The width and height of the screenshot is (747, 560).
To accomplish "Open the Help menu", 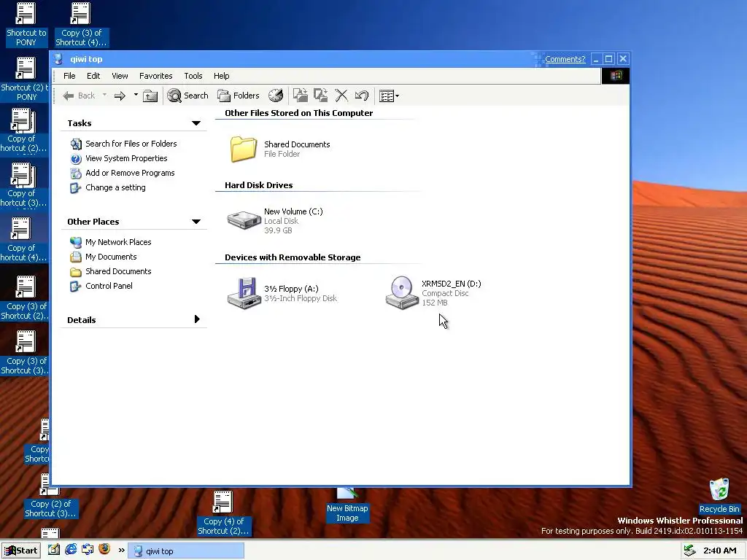I will (221, 76).
